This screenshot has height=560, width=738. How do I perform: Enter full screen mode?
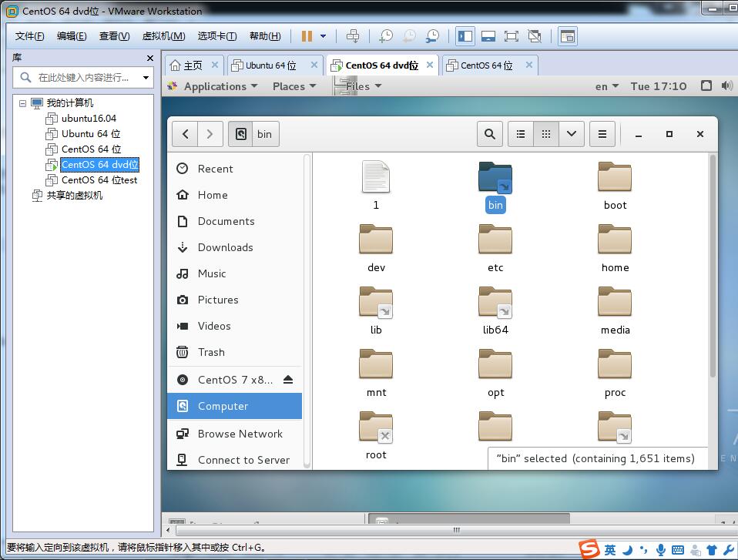pos(512,36)
